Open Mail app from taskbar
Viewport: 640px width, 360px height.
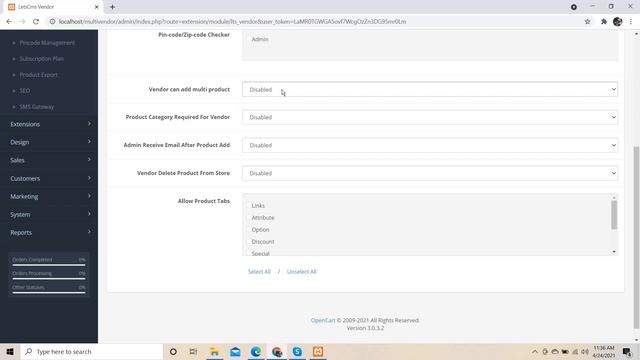[235, 351]
